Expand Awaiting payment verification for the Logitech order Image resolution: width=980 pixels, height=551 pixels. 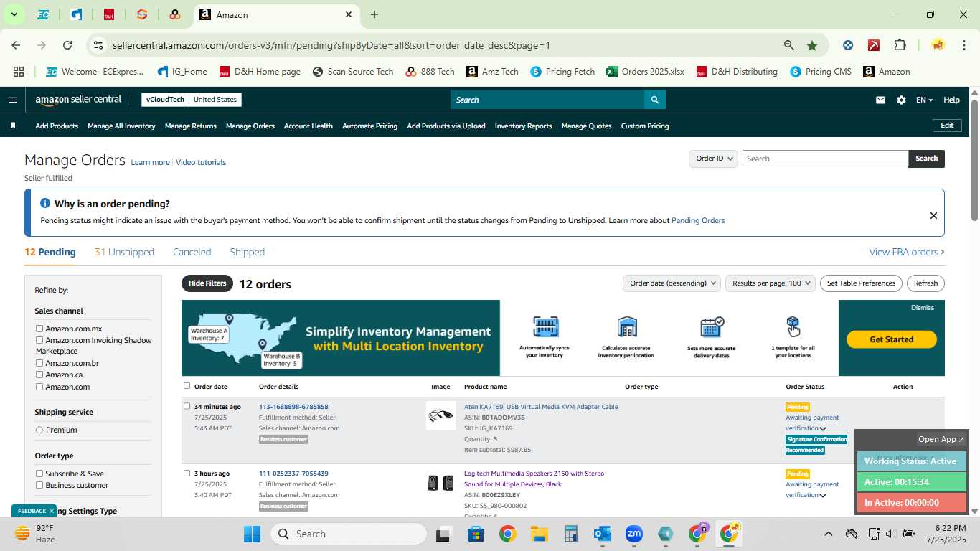click(x=823, y=496)
